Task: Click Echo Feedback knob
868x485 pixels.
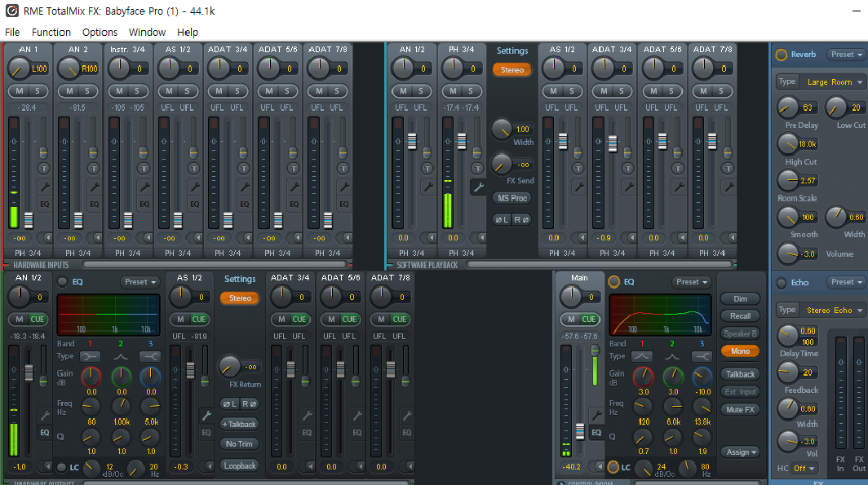Action: pos(787,373)
